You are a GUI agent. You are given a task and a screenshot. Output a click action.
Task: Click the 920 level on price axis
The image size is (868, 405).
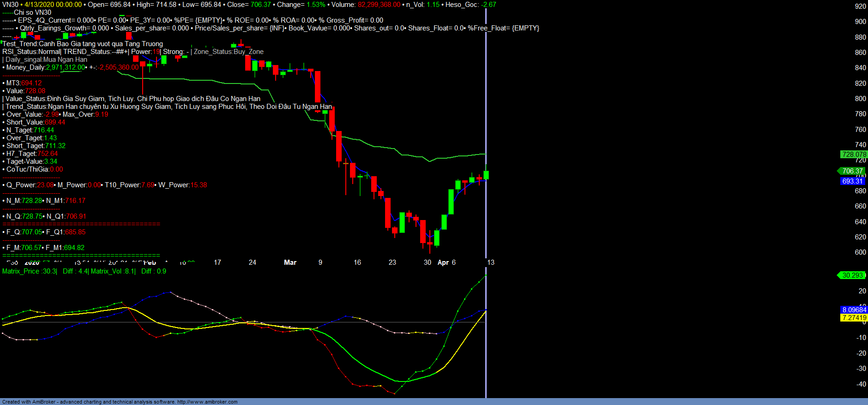tap(860, 6)
